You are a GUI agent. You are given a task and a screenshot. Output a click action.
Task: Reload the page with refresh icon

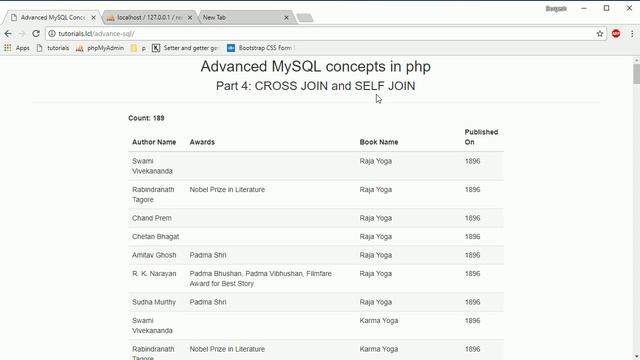tap(36, 34)
